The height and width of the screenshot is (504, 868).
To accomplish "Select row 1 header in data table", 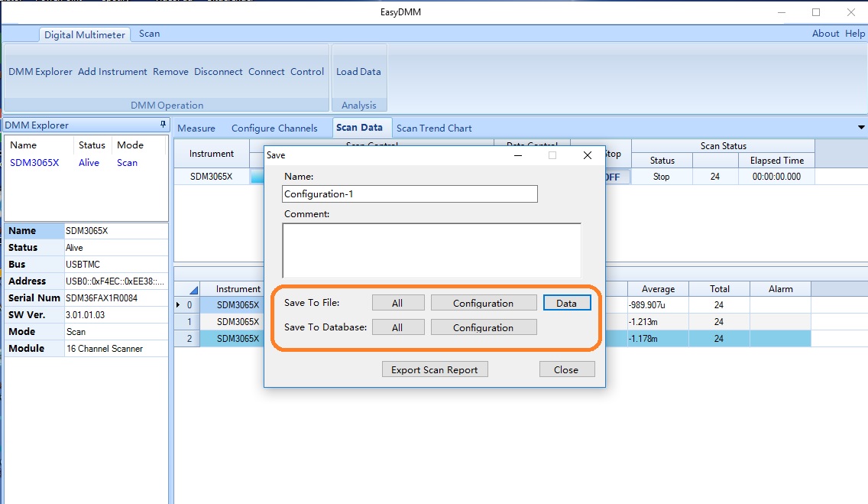I will coord(186,322).
